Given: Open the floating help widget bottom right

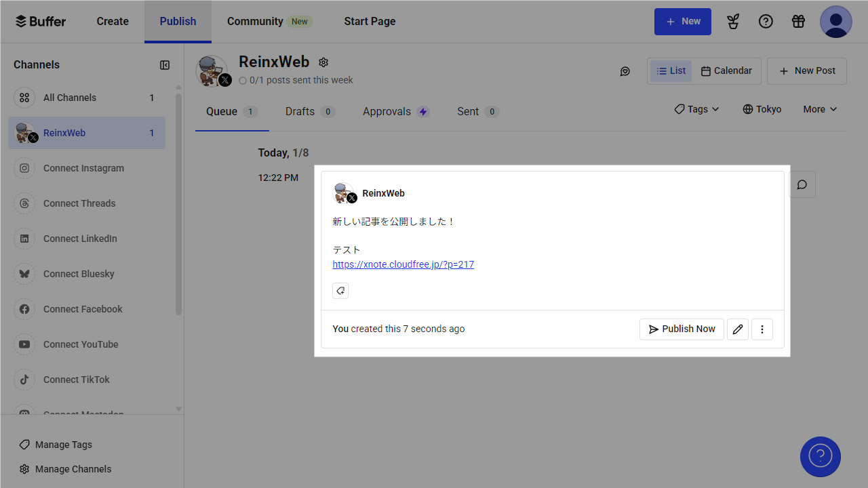Looking at the screenshot, I should pyautogui.click(x=820, y=456).
